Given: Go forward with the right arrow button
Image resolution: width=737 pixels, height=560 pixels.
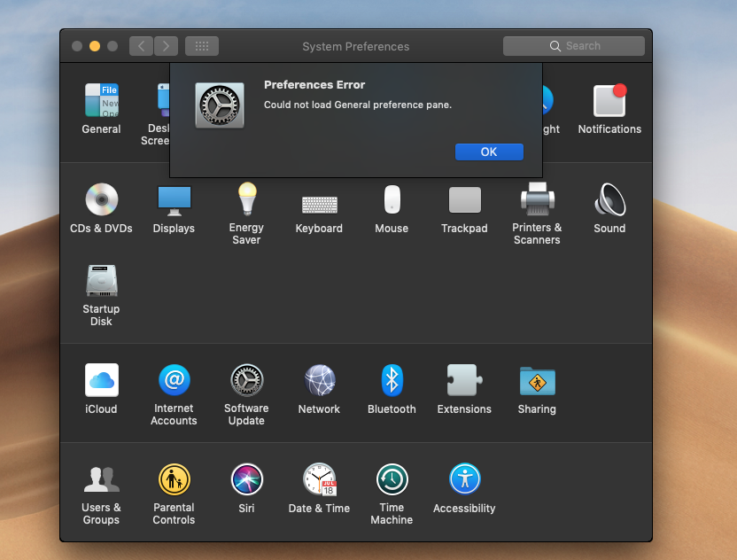Looking at the screenshot, I should (166, 46).
